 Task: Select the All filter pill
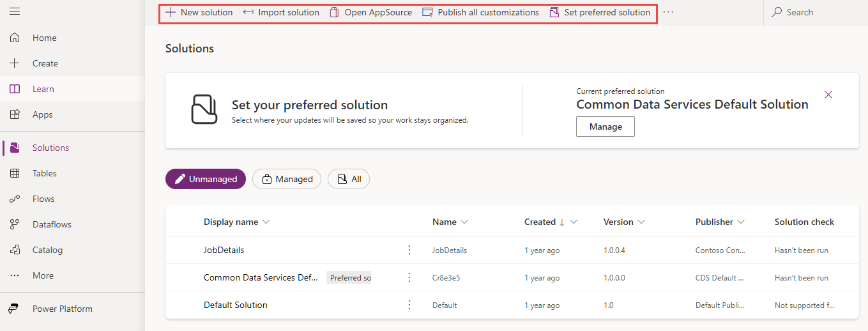coord(349,179)
